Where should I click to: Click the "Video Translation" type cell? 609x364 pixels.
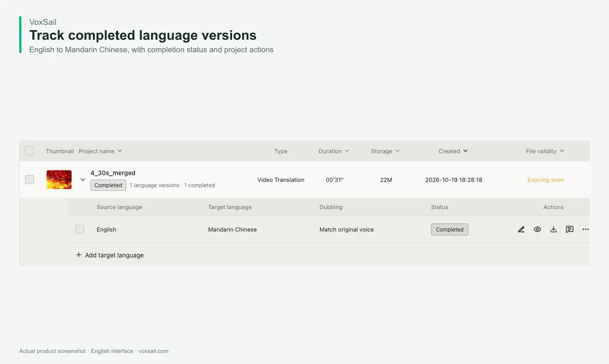[281, 180]
